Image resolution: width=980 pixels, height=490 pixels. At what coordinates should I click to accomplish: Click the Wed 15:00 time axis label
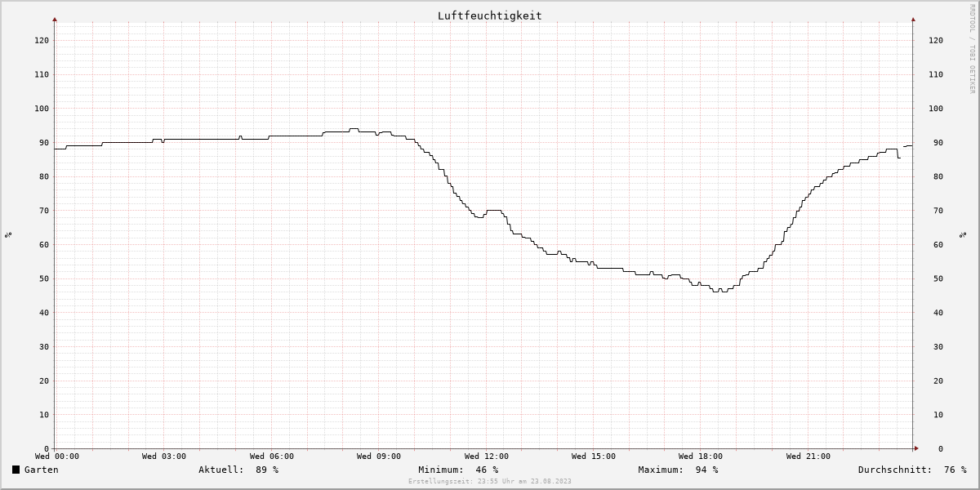pos(594,457)
